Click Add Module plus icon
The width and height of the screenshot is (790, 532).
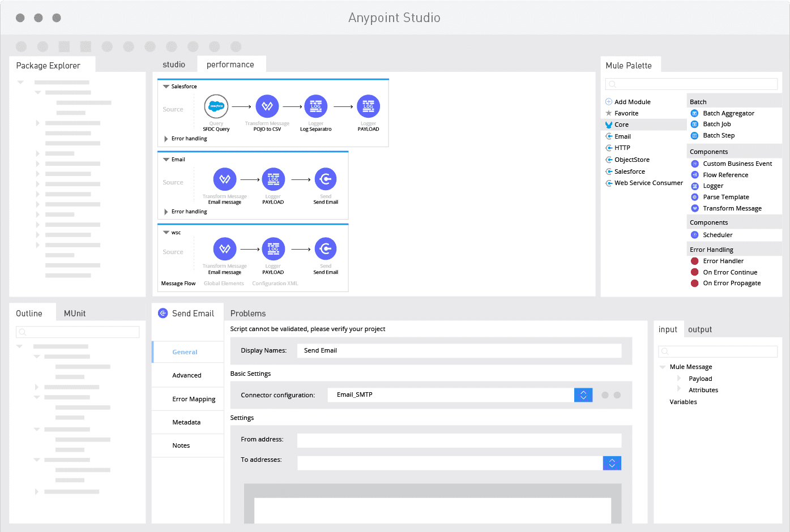pyautogui.click(x=609, y=102)
